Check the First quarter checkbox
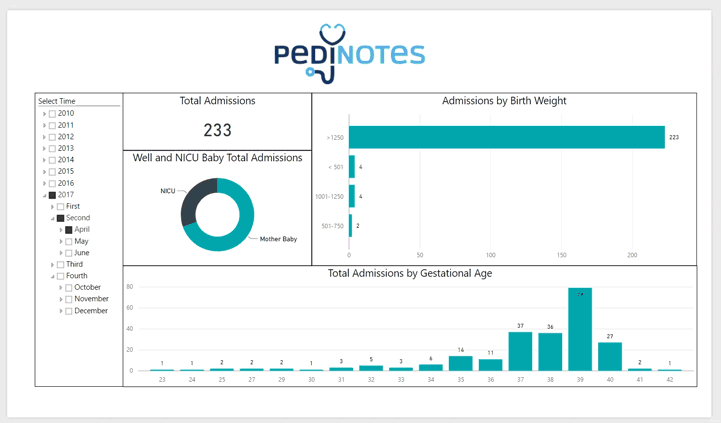The height and width of the screenshot is (423, 721). 60,206
